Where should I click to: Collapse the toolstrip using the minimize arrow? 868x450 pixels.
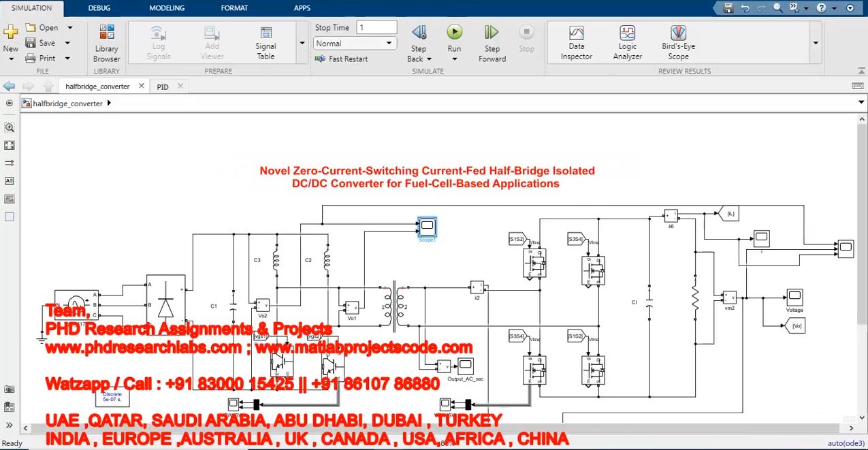click(850, 8)
